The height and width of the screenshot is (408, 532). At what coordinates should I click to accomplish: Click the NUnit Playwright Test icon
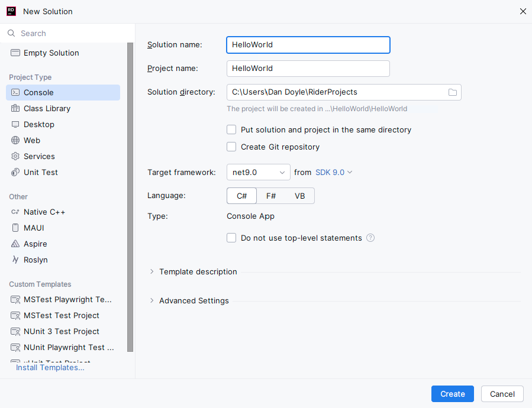click(x=15, y=348)
